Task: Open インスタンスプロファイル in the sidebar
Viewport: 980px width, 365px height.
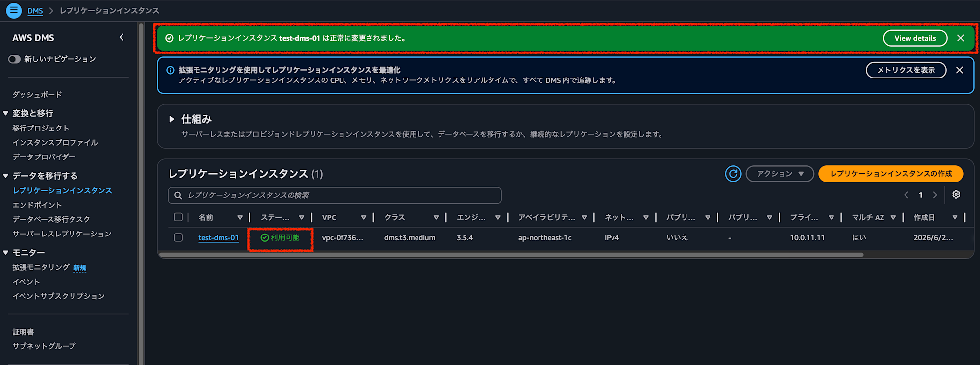Action: (55, 142)
